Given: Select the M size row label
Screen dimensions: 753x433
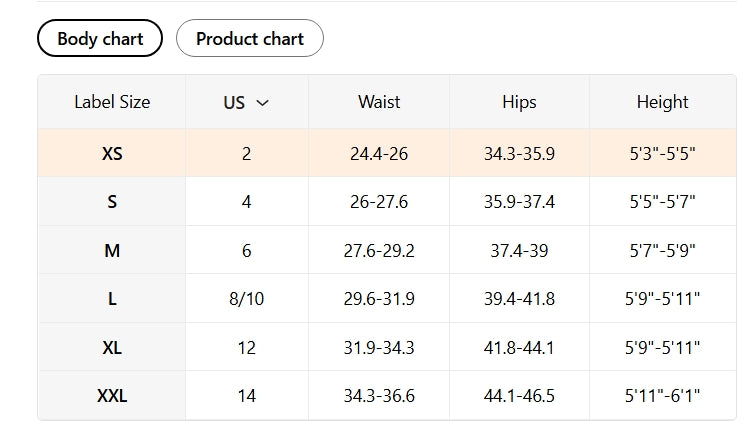Looking at the screenshot, I should coord(112,250).
